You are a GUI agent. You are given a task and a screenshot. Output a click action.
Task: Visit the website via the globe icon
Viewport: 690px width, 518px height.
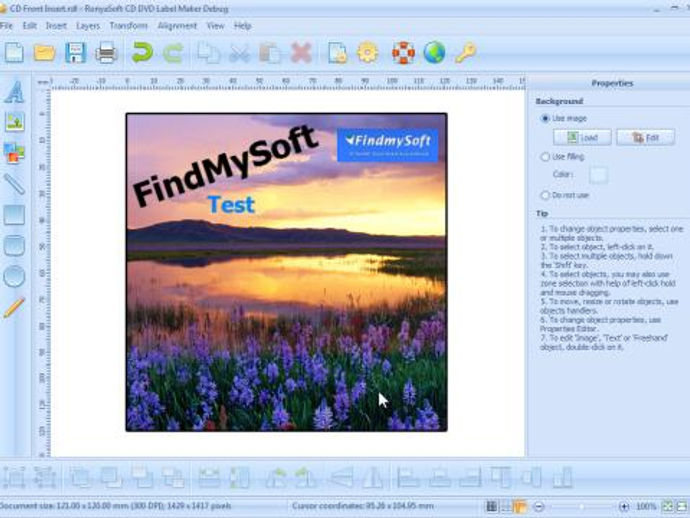[x=434, y=53]
